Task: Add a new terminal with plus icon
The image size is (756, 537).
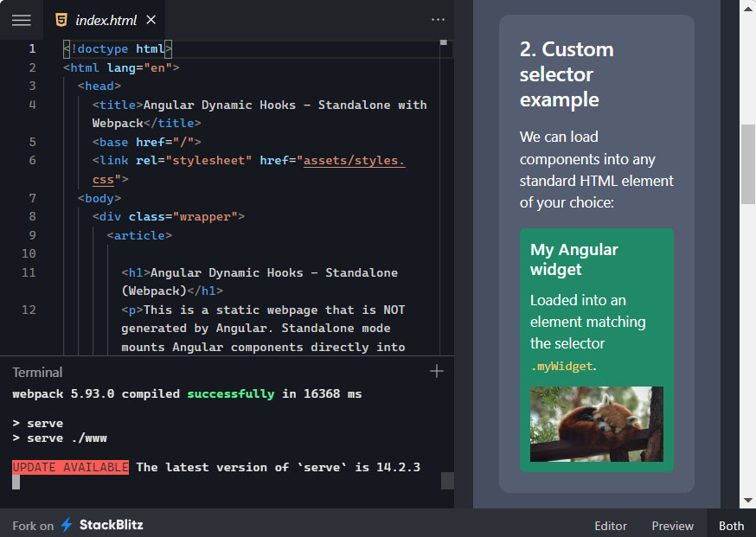Action: tap(437, 372)
